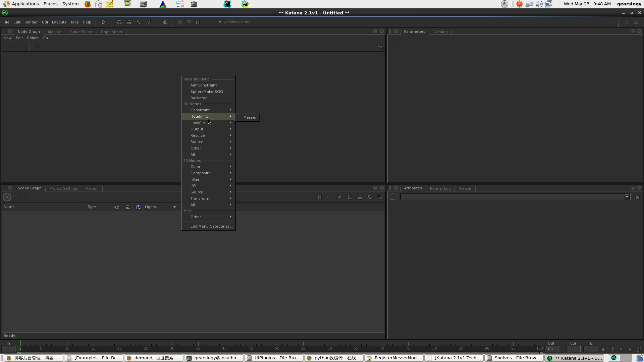The width and height of the screenshot is (644, 362).
Task: Open the gear settings icon in the main toolbar
Action: pos(104,22)
